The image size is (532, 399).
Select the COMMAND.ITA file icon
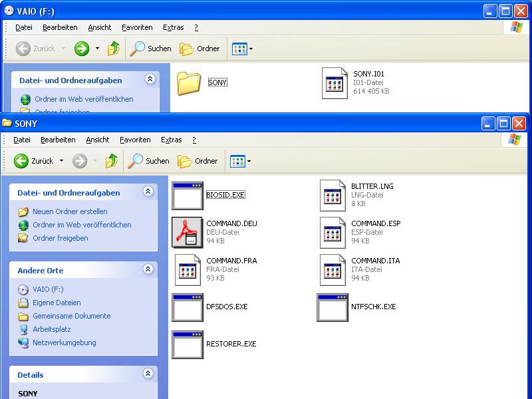click(x=332, y=270)
